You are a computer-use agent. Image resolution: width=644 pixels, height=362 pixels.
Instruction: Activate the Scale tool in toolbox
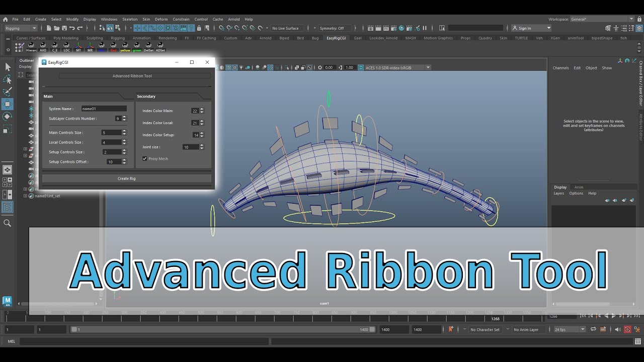[x=8, y=129]
